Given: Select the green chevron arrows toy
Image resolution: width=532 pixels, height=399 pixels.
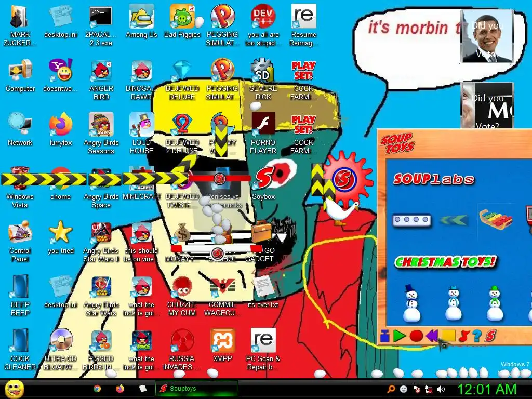Looking at the screenshot, I should coord(454,220).
